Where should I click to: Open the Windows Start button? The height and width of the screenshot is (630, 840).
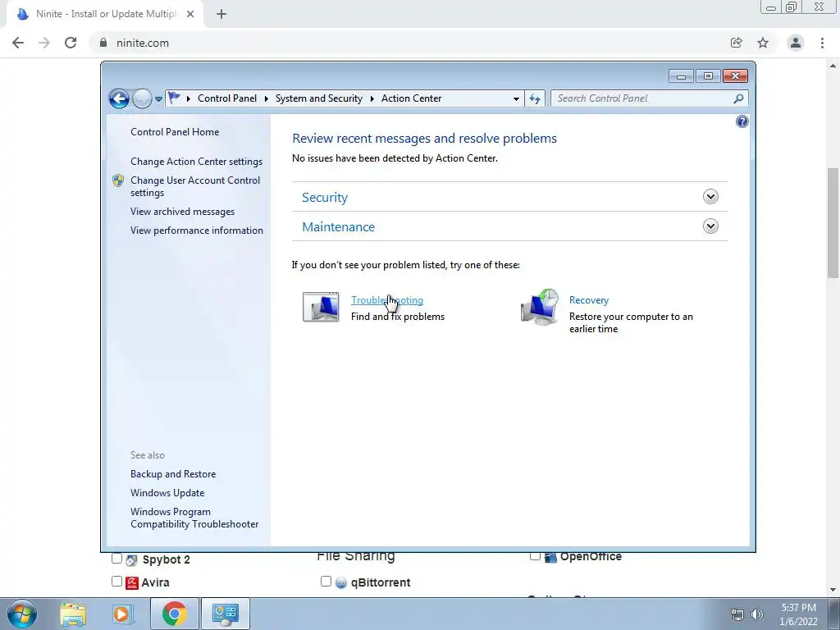pyautogui.click(x=22, y=614)
